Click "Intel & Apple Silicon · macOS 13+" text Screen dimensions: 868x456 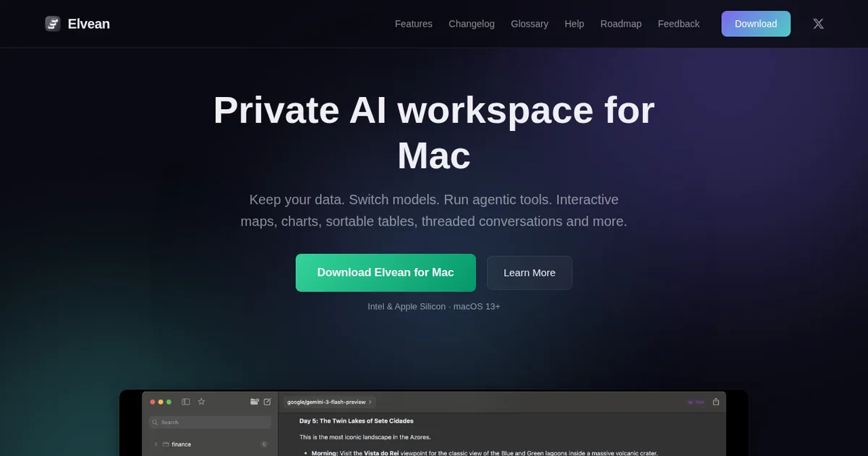434,306
